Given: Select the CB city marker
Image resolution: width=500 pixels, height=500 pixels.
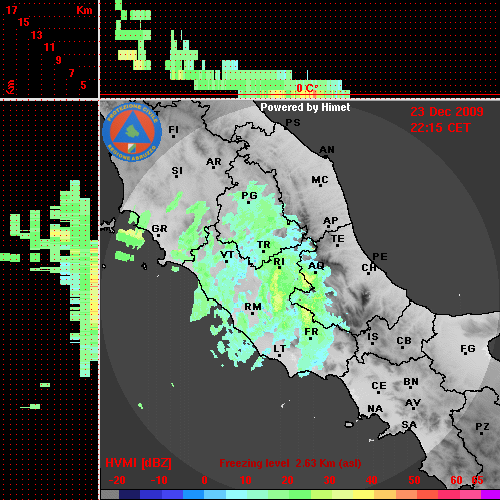Looking at the screenshot, I should pos(402,348).
